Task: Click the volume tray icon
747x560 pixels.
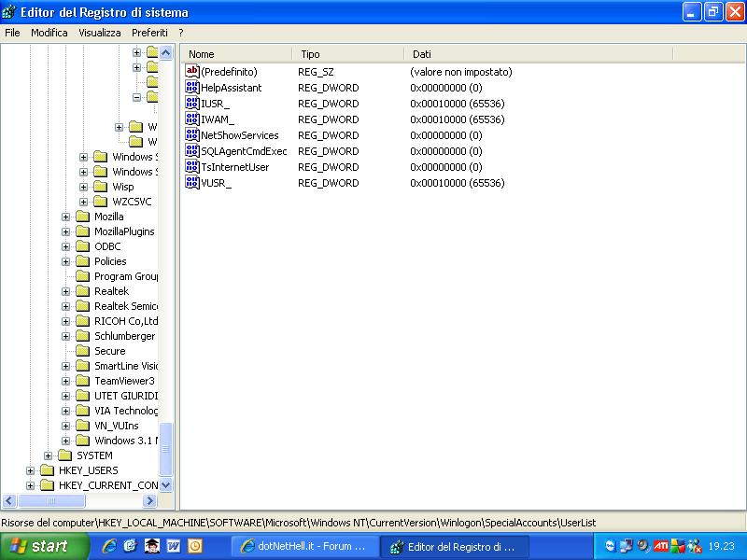Action: [x=643, y=546]
